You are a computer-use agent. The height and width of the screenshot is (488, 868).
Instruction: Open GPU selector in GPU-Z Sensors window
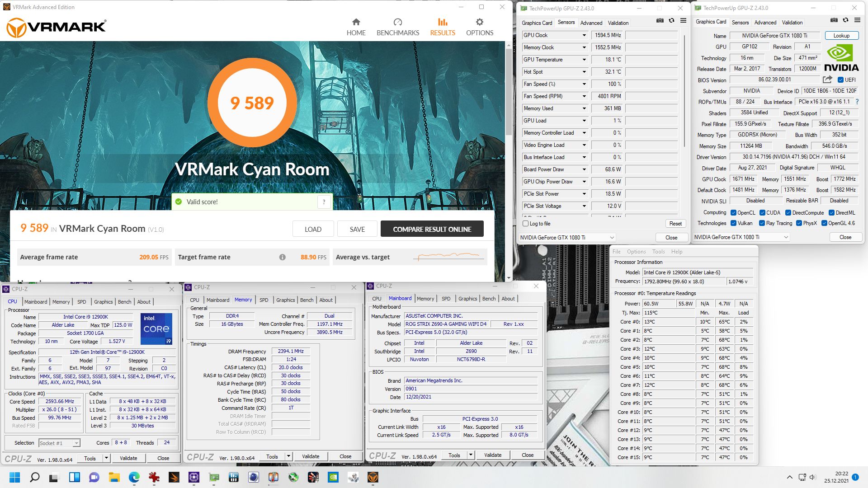tap(567, 238)
